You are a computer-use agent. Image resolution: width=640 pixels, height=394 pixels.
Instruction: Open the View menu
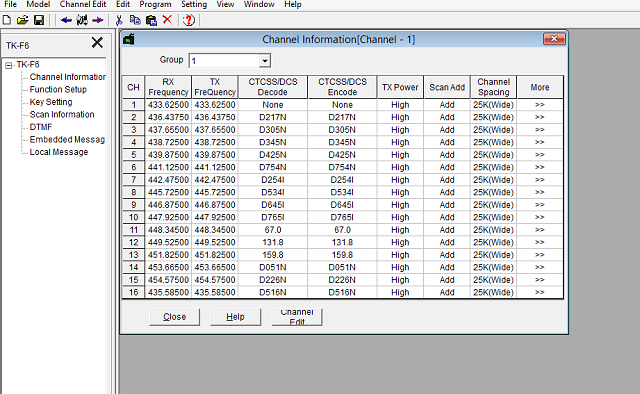(225, 4)
